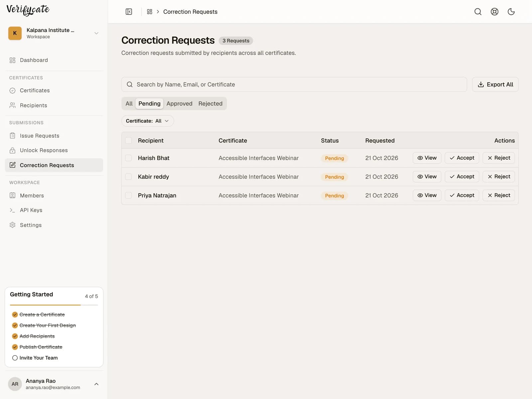Collapse the sidebar panel icon

(x=129, y=12)
